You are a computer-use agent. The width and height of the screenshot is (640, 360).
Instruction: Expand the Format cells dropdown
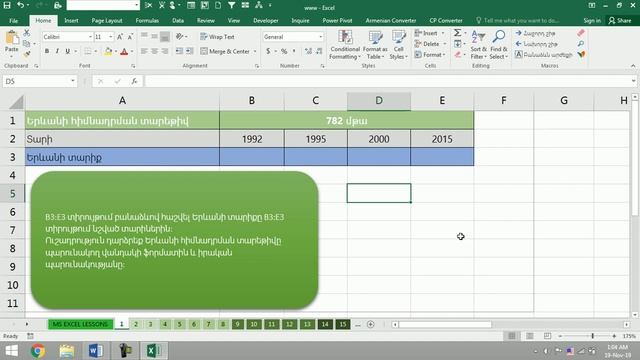click(x=444, y=54)
